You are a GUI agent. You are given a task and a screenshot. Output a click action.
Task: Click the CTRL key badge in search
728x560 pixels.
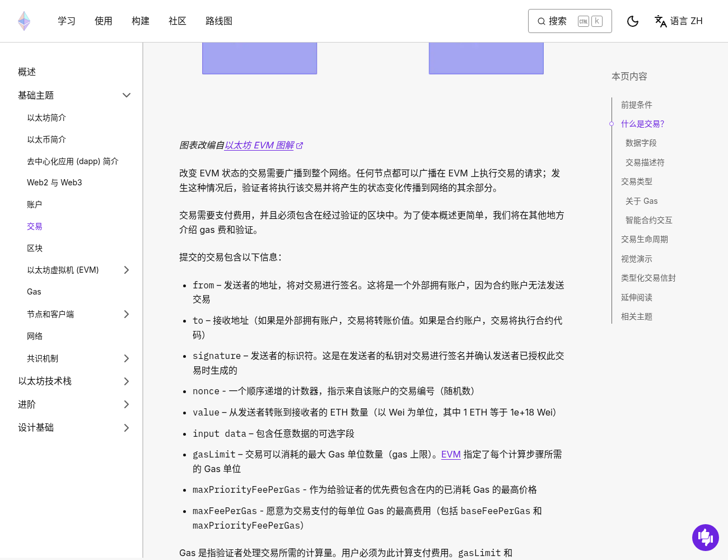click(x=584, y=21)
